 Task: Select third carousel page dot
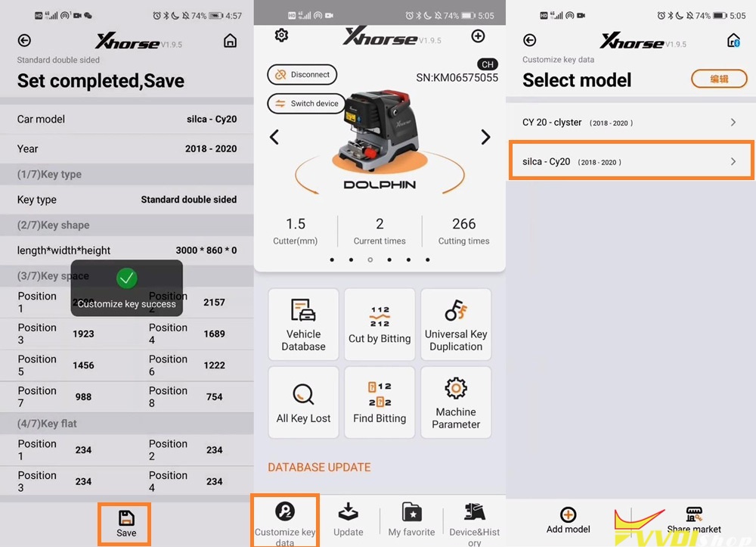pyautogui.click(x=370, y=260)
